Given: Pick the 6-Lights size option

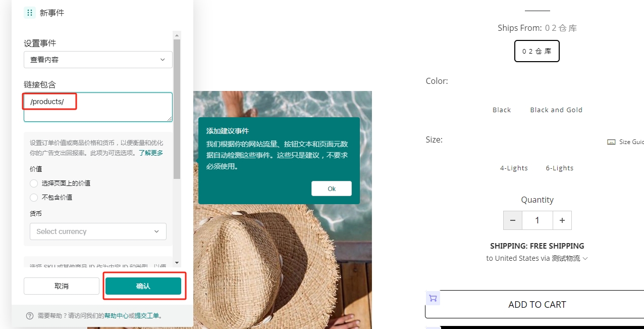Looking at the screenshot, I should (560, 168).
